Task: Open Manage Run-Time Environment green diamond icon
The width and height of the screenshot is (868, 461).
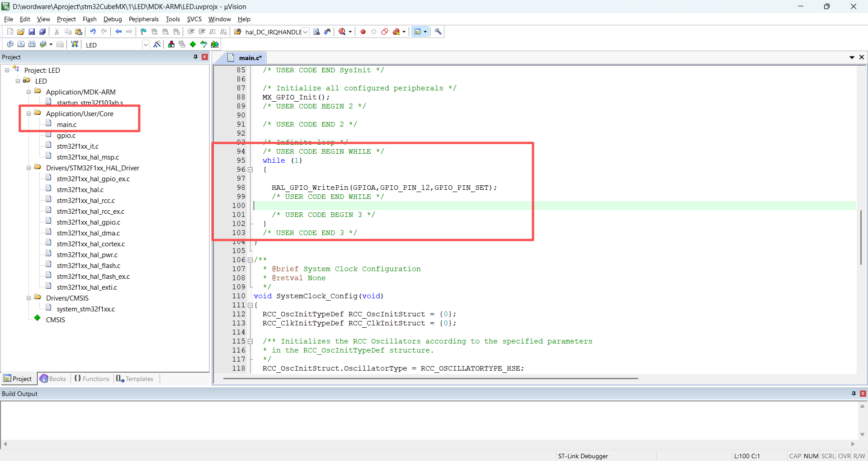Action: point(193,44)
